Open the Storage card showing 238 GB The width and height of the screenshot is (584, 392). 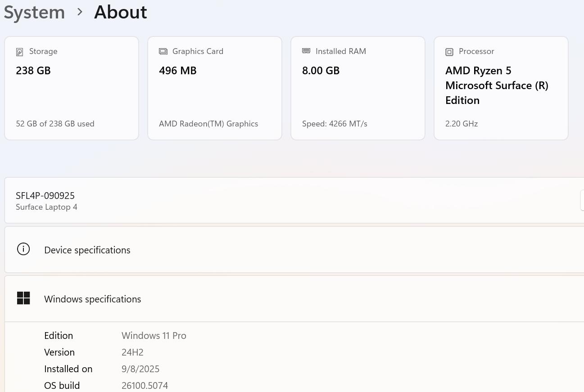pos(72,88)
